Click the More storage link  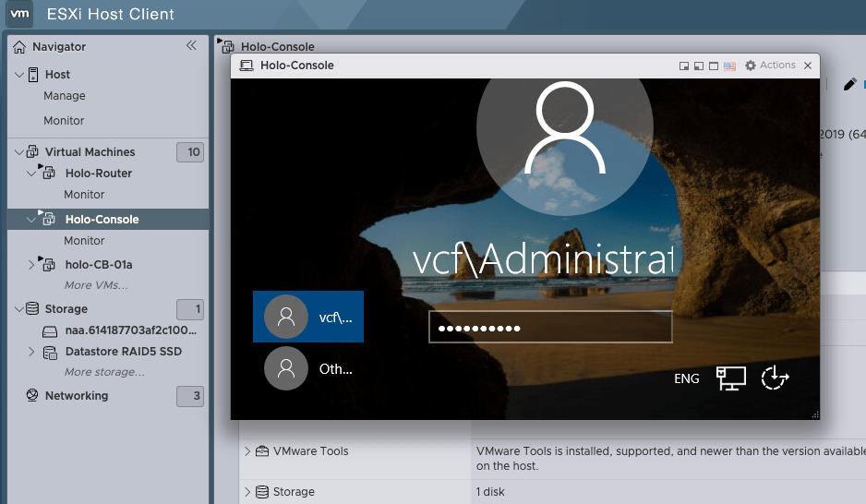tap(104, 372)
